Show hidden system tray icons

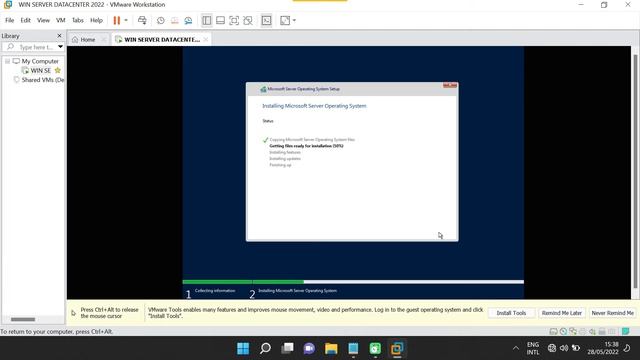click(x=516, y=348)
